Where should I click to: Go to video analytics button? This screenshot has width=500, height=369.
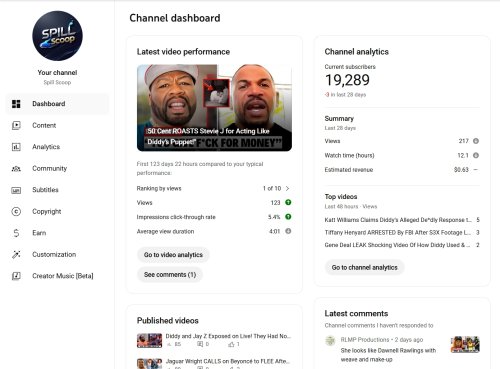173,255
